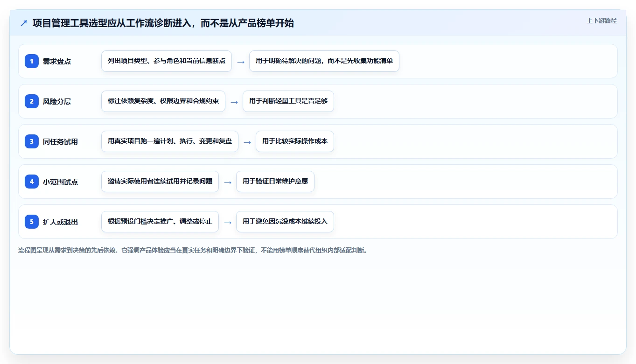This screenshot has height=364, width=636.
Task: Click the box 用于明确待解决的问题,而不是先收集功能清单
Action: pos(324,61)
